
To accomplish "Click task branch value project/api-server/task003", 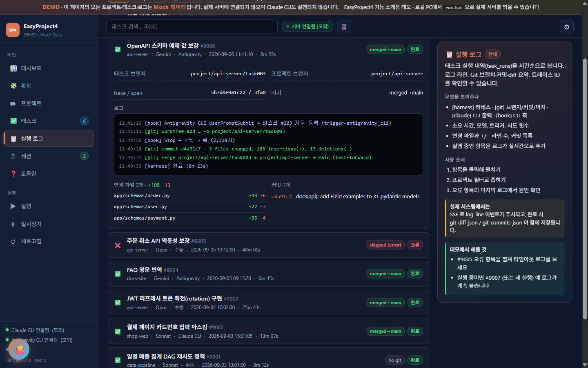I will (228, 74).
